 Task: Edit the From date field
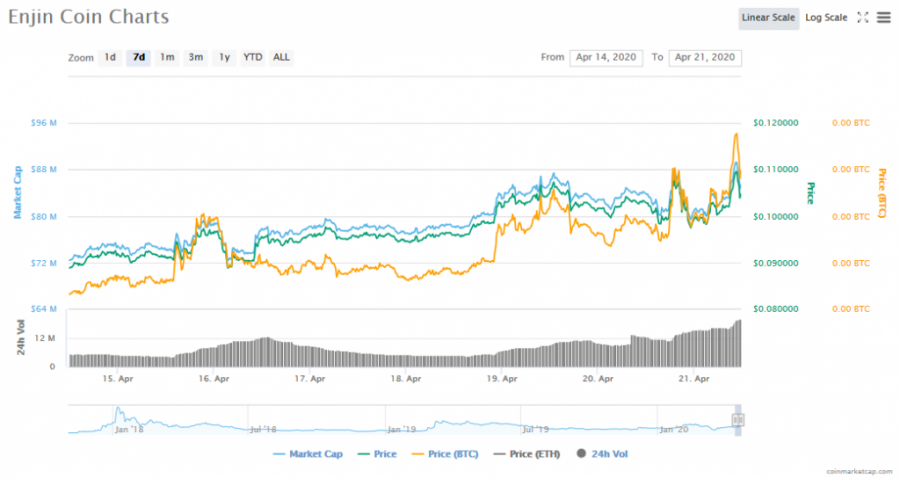click(606, 57)
